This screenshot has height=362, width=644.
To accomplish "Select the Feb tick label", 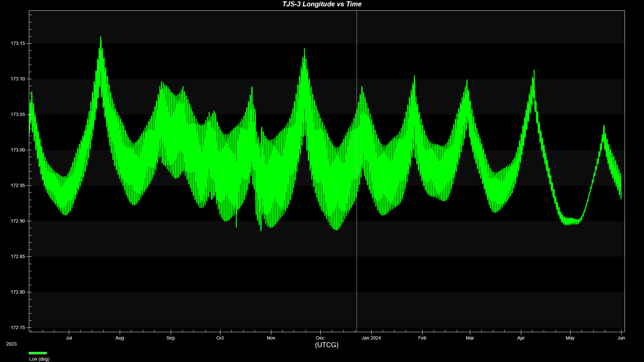I will 422,338.
